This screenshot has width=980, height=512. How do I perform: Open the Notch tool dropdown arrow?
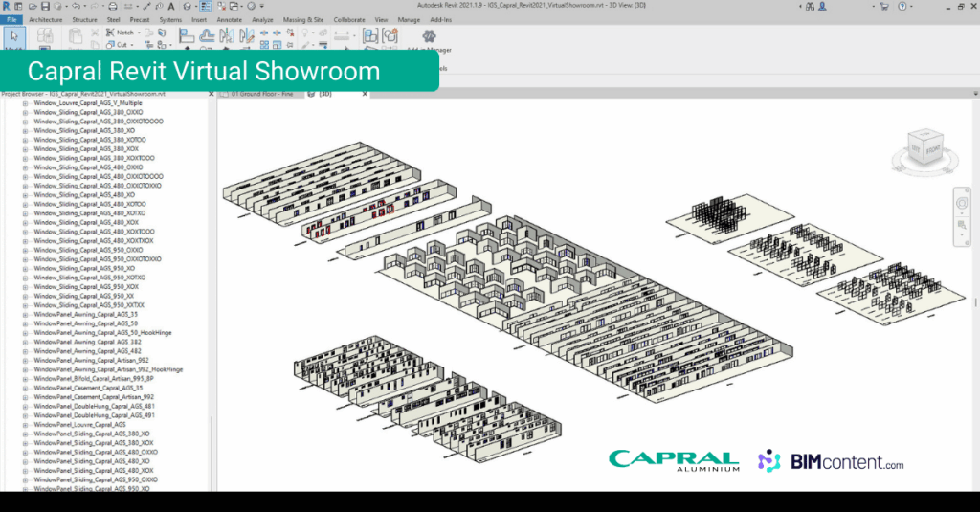click(x=139, y=33)
